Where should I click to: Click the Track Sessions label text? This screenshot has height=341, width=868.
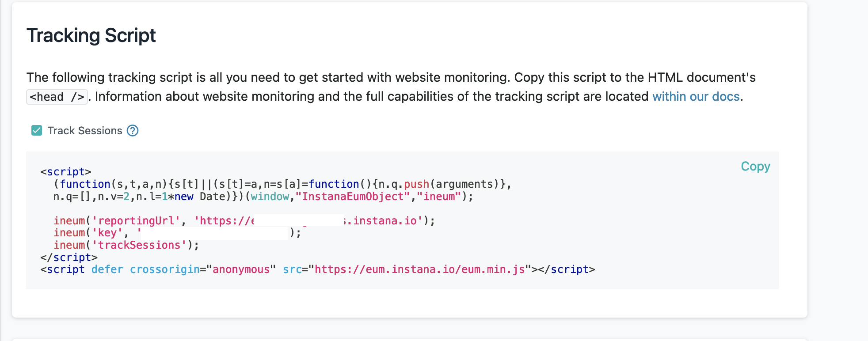[x=85, y=131]
